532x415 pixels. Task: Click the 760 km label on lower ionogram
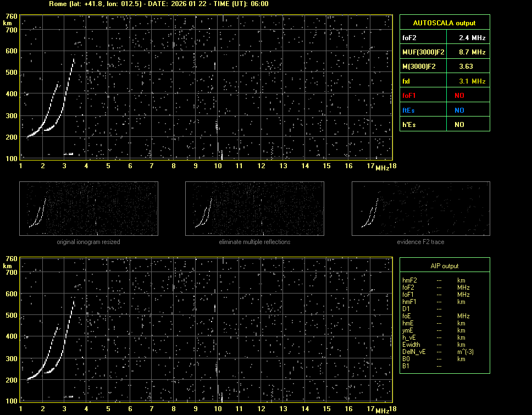click(11, 258)
